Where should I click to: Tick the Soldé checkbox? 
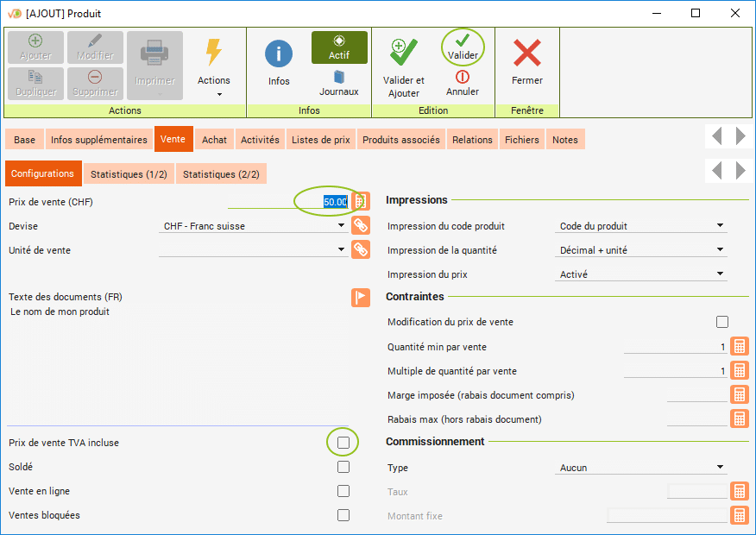[x=343, y=467]
